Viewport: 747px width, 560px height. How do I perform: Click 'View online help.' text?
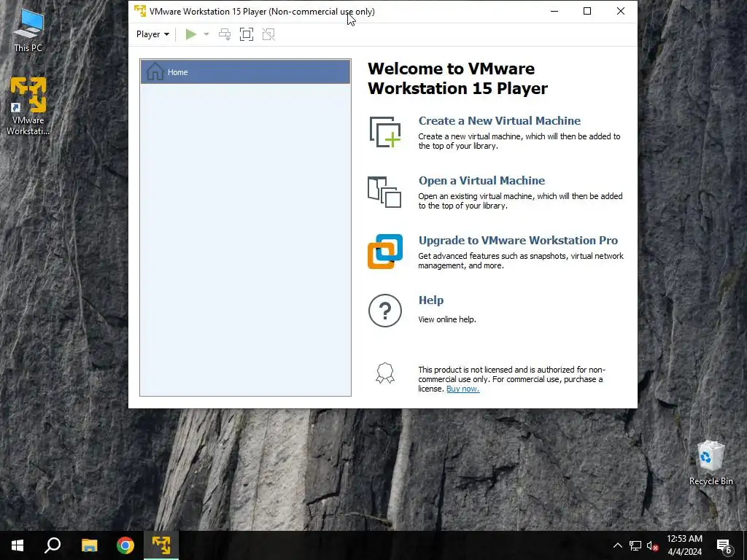click(x=447, y=319)
